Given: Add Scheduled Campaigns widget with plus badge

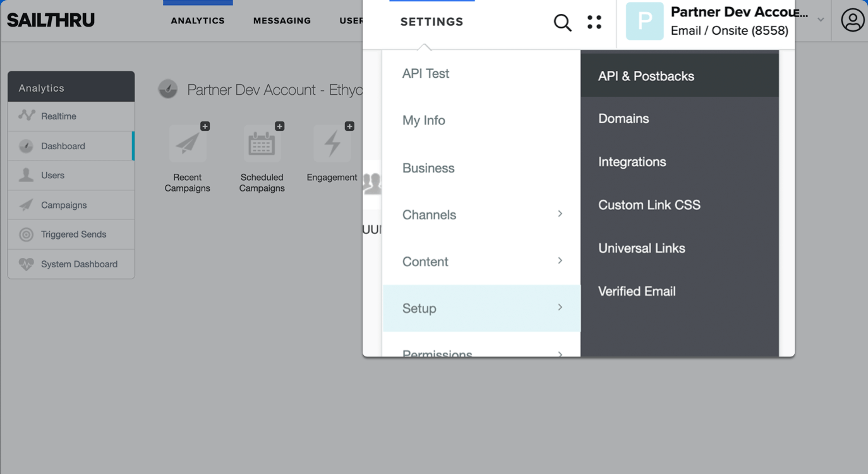Looking at the screenshot, I should click(x=279, y=126).
